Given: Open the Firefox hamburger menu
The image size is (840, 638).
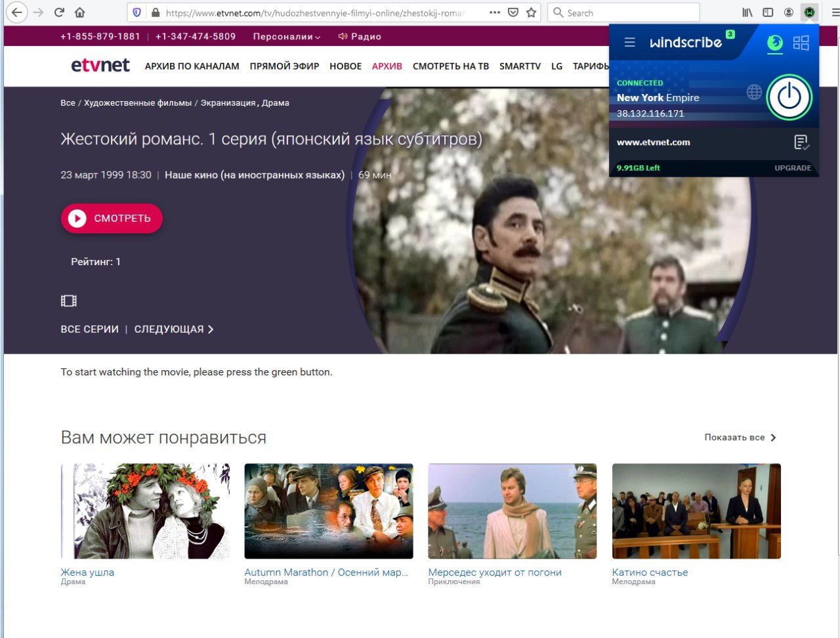Looking at the screenshot, I should (835, 12).
